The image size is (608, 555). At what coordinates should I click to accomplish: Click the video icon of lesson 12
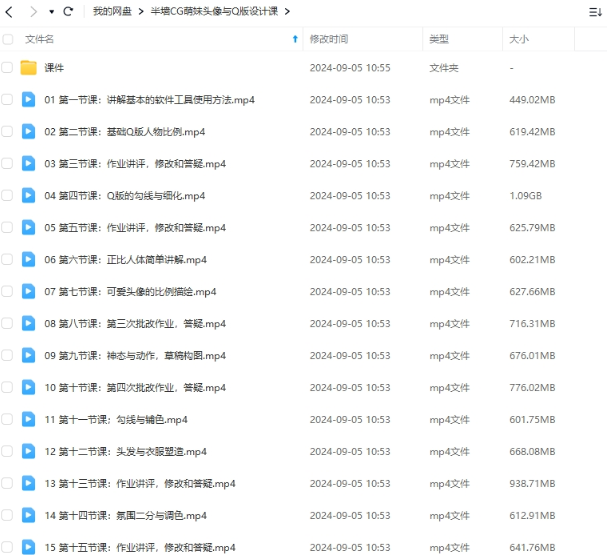pyautogui.click(x=28, y=451)
